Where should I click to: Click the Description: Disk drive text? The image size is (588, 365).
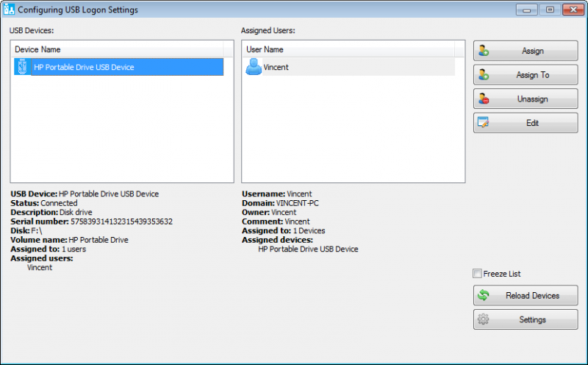tap(51, 212)
